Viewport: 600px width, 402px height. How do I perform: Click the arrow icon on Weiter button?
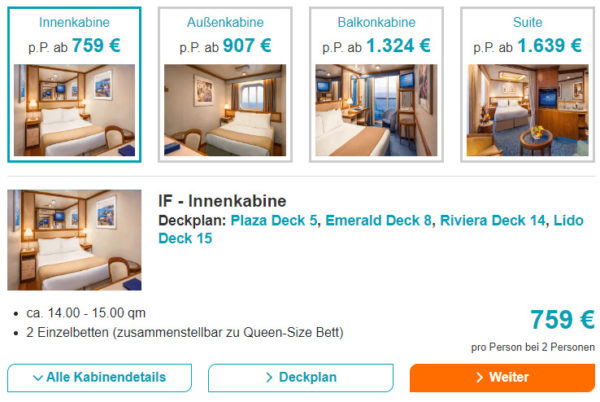(x=480, y=378)
